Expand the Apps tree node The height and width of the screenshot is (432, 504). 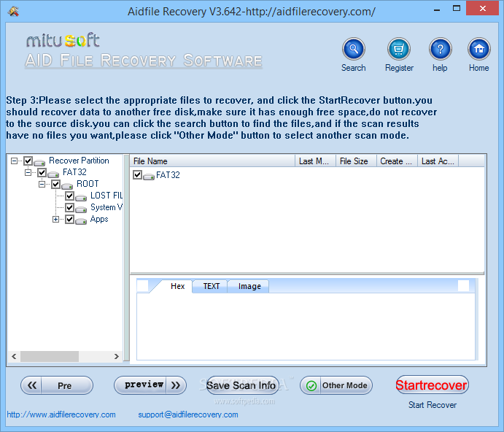pos(55,220)
